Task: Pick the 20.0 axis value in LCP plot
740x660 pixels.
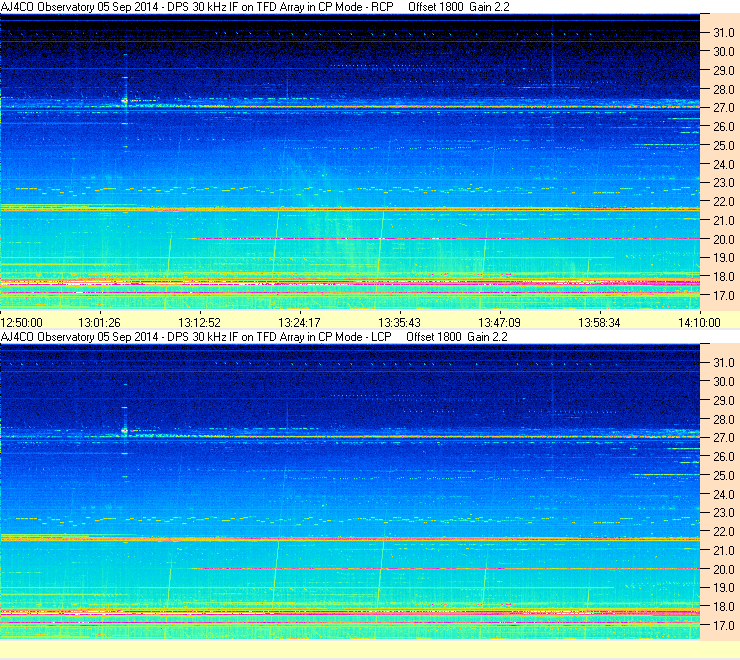Action: coord(724,569)
